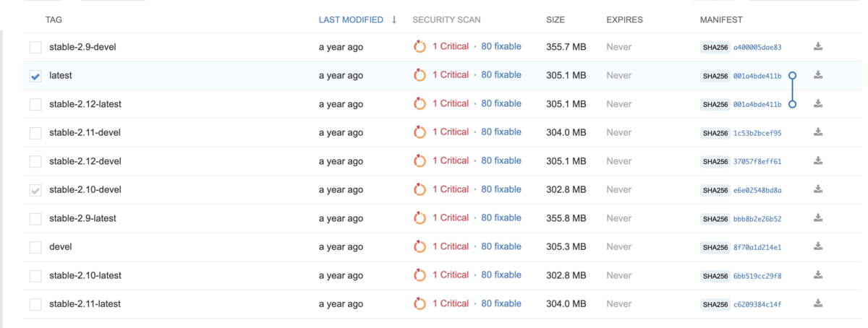Select the stable-2.9-devel checkbox

(x=35, y=48)
